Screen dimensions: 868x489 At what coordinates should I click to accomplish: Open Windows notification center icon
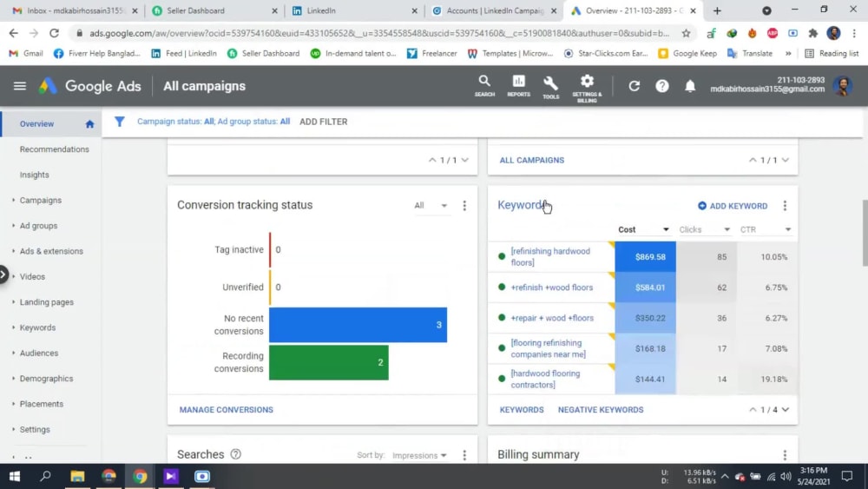847,476
